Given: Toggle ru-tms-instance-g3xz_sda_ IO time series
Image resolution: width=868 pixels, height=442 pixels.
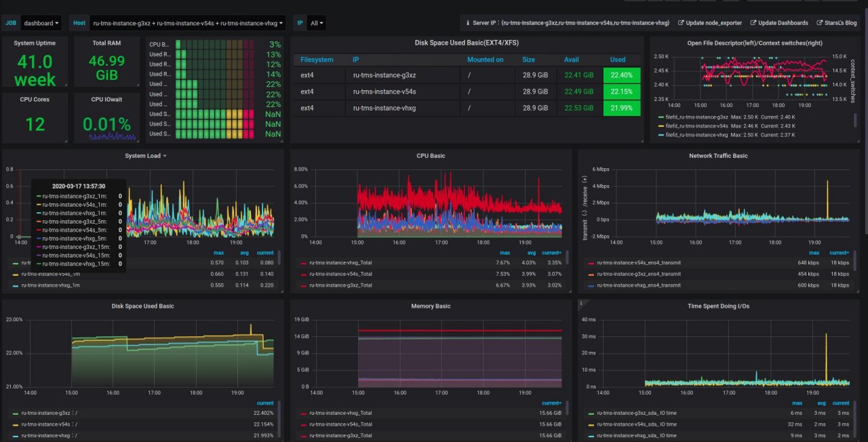Looking at the screenshot, I should click(636, 413).
